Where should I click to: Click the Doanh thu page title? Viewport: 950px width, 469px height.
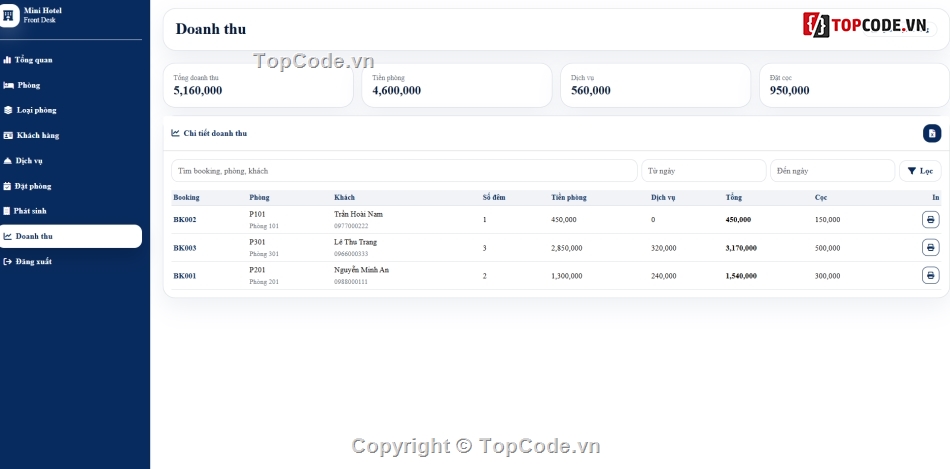click(211, 29)
